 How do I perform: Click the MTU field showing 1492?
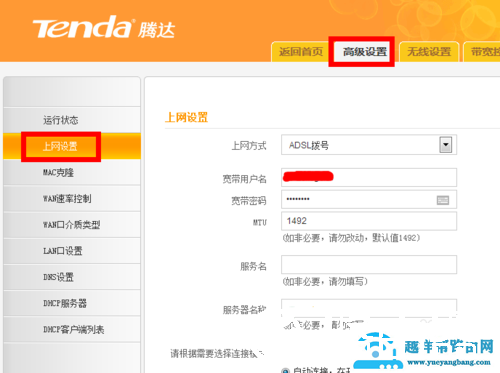tap(369, 221)
